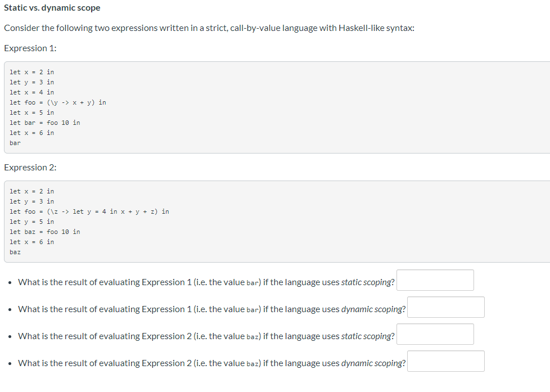The width and height of the screenshot is (550, 392).
Task: Click the let bar = foo 10 line
Action: [45, 122]
